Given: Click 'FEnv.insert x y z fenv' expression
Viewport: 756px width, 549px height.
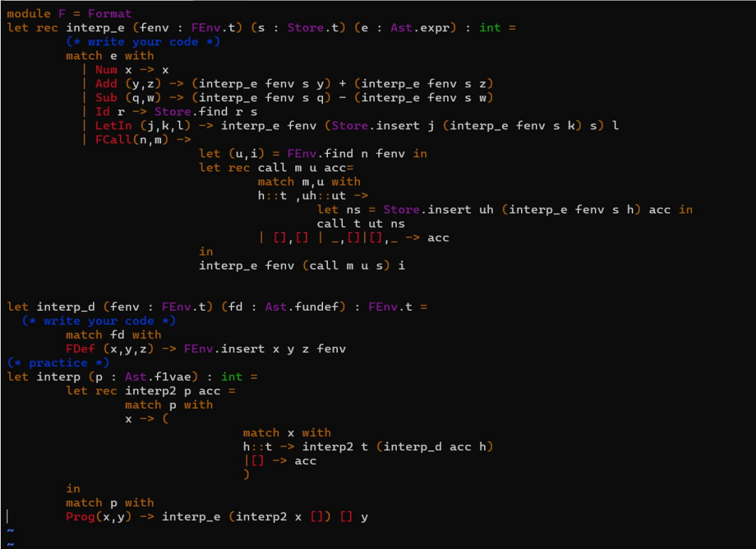Looking at the screenshot, I should coord(265,349).
